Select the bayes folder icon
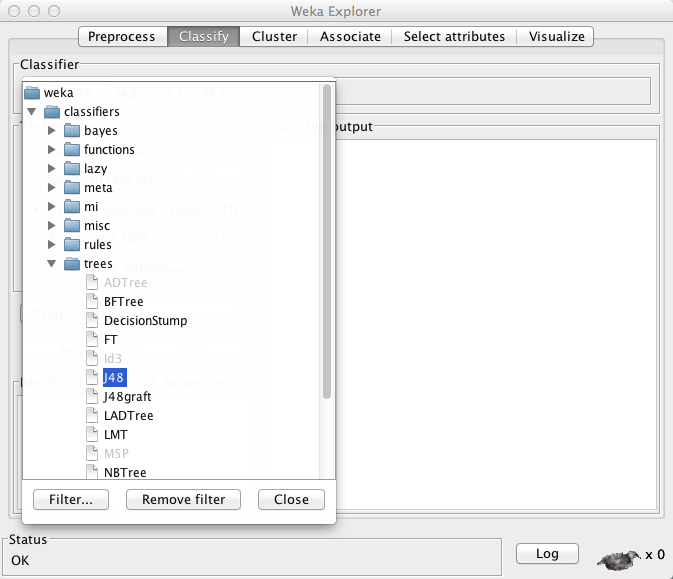This screenshot has width=673, height=579. point(71,131)
